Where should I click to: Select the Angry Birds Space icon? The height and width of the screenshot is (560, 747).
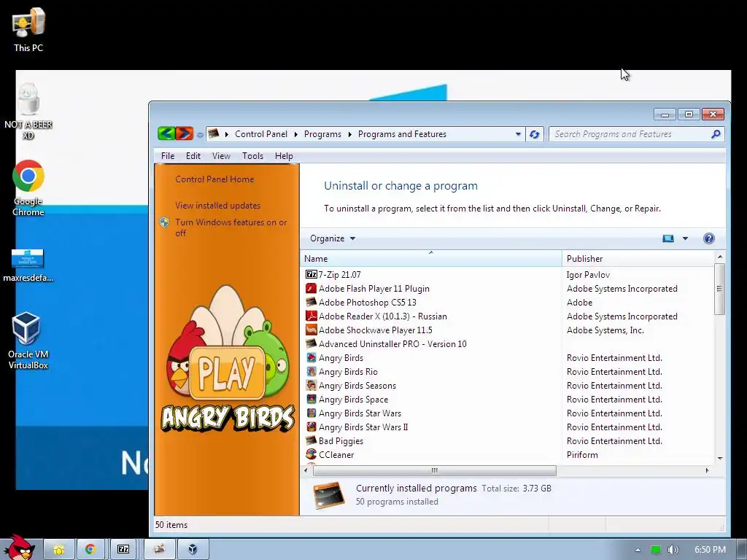[311, 399]
